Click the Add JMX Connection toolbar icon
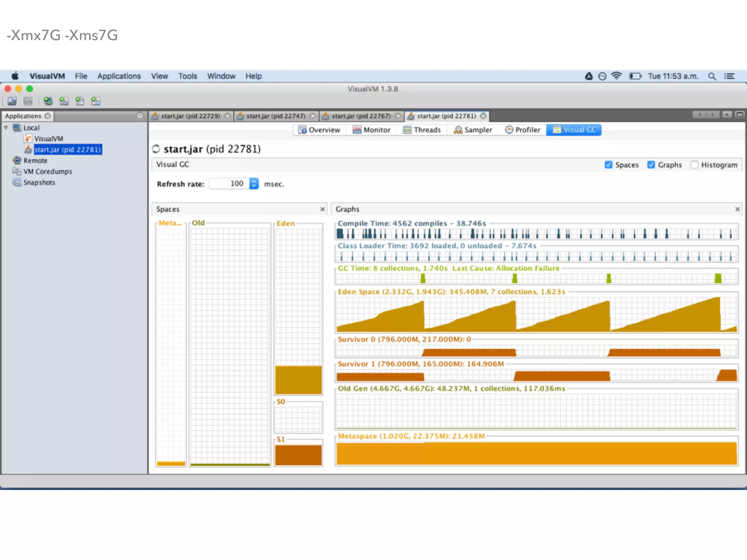Viewport: 747px width, 560px height. point(64,101)
